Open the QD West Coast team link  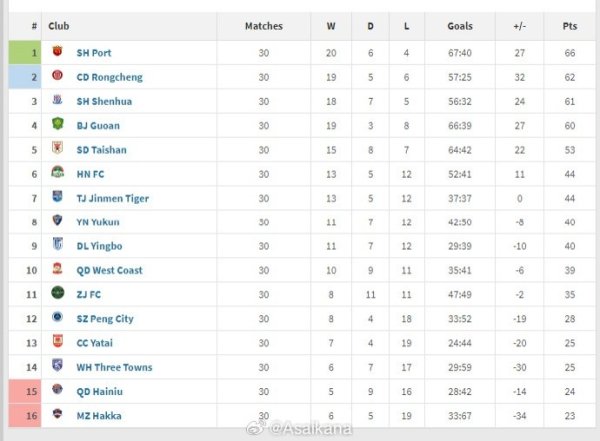[109, 270]
